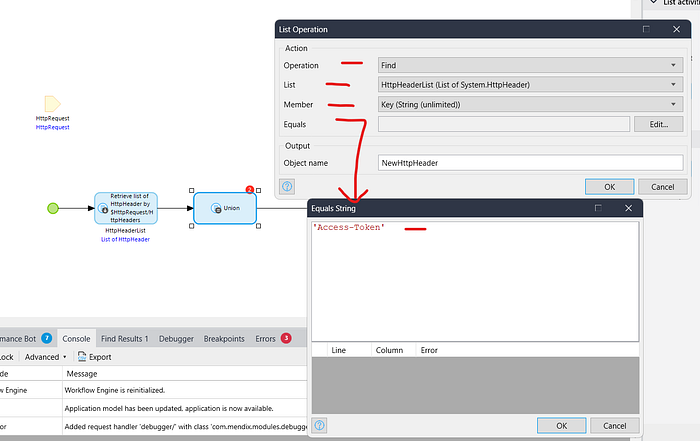Open the Advanced dropdown in console
This screenshot has width=700, height=441.
[x=43, y=357]
